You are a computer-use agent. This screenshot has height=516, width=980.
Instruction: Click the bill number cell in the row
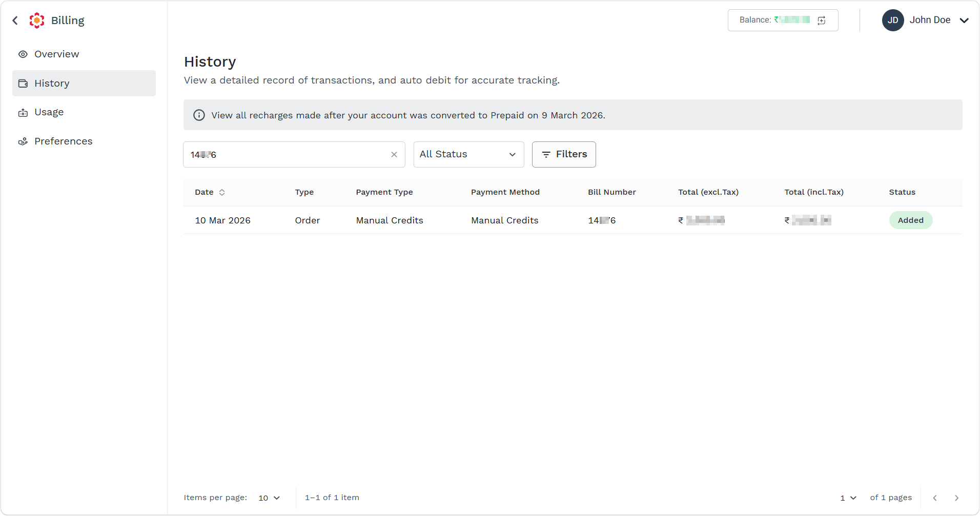tap(602, 220)
